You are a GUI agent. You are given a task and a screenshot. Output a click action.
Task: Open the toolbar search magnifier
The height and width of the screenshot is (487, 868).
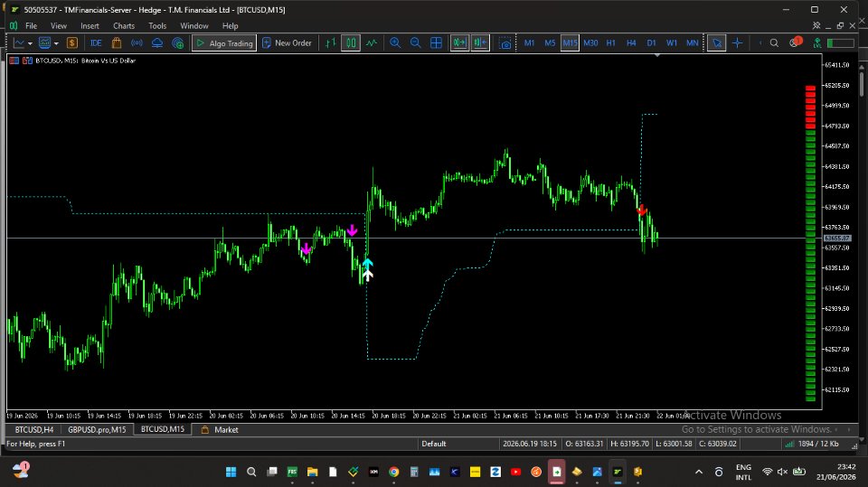pos(774,42)
